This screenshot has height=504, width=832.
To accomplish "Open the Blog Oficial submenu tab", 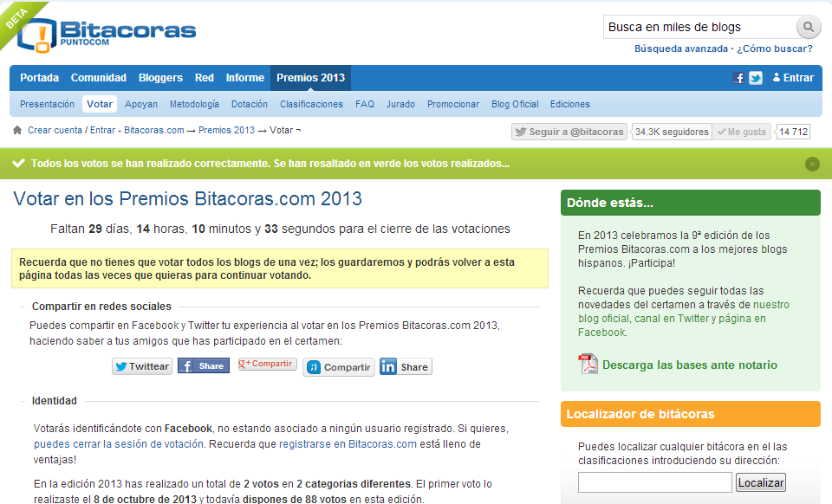I will [x=515, y=105].
